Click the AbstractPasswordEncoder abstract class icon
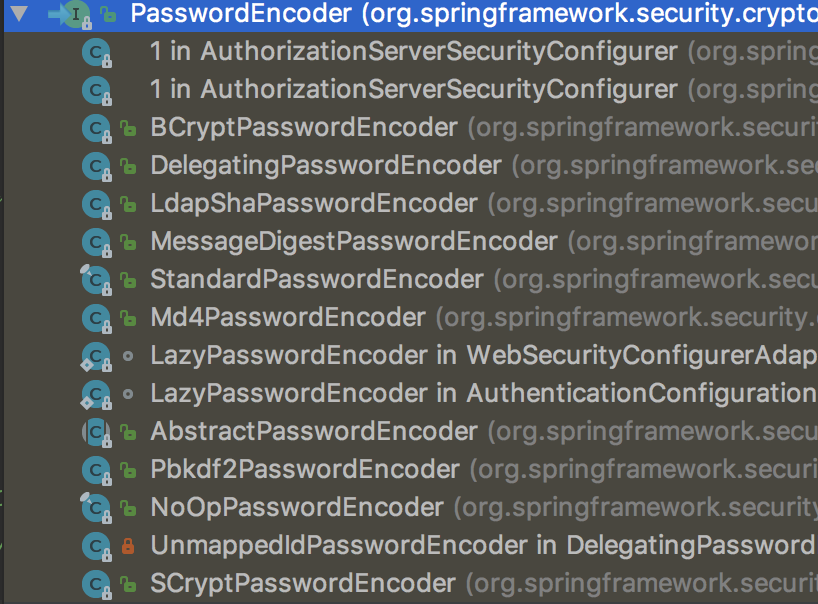This screenshot has width=818, height=604. click(95, 432)
